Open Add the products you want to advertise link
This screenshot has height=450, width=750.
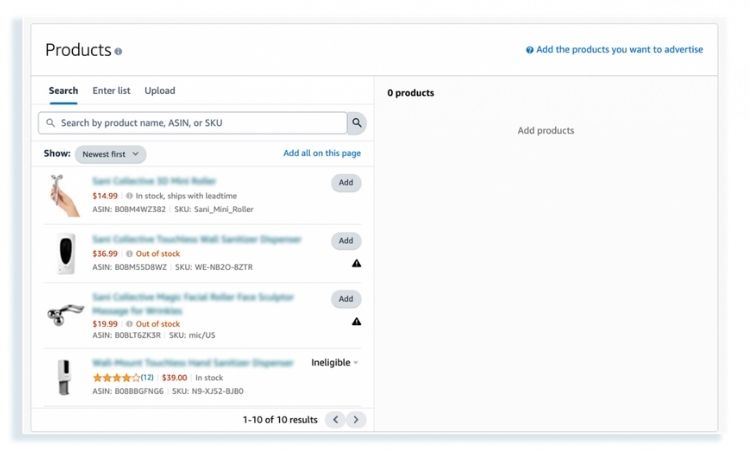point(619,50)
